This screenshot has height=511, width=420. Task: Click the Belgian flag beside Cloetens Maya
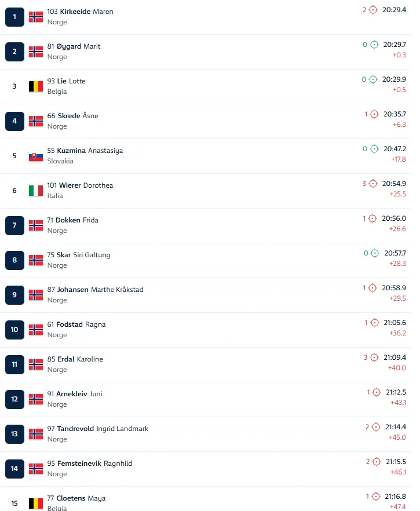36,503
